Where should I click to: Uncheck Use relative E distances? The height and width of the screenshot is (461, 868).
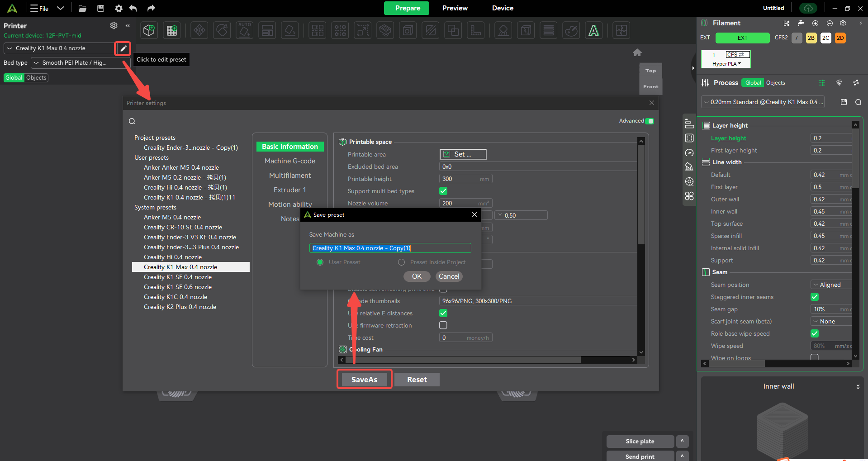pyautogui.click(x=443, y=313)
